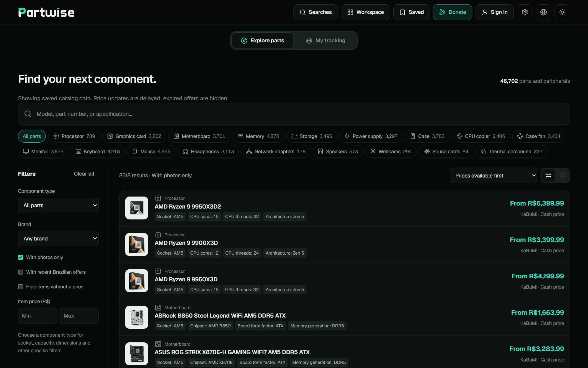
Task: Switch to My tracking tab
Action: [325, 41]
